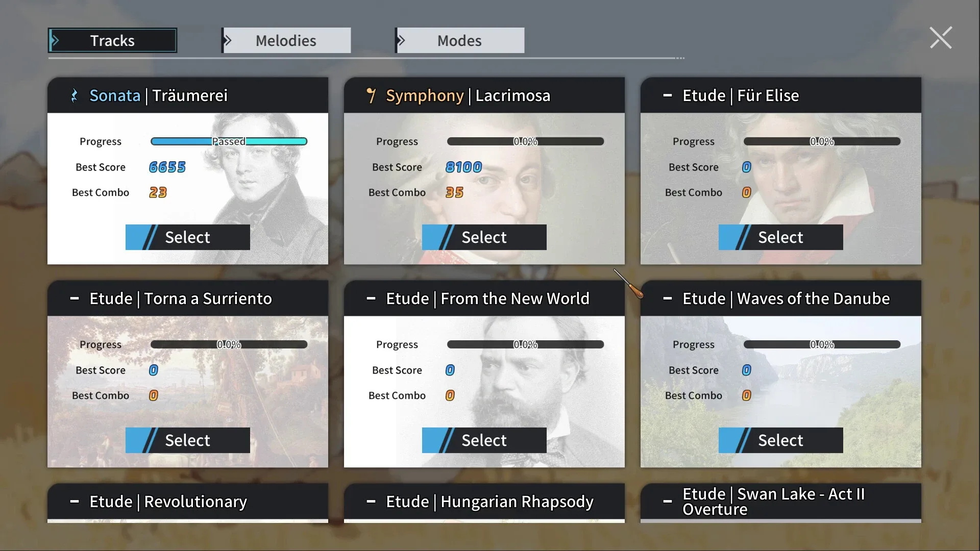The width and height of the screenshot is (980, 551).
Task: Click the dash icon next to Hungarian Rhapsody
Action: tap(371, 502)
